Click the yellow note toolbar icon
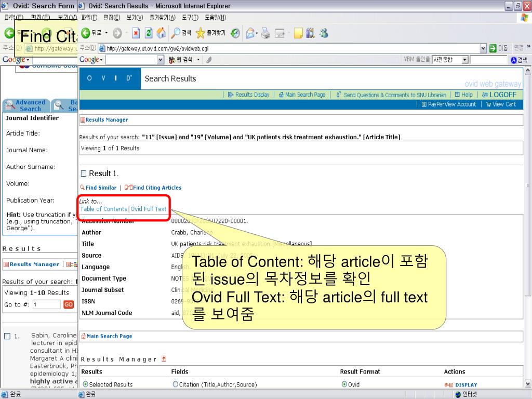The width and height of the screenshot is (532, 399). [x=298, y=33]
